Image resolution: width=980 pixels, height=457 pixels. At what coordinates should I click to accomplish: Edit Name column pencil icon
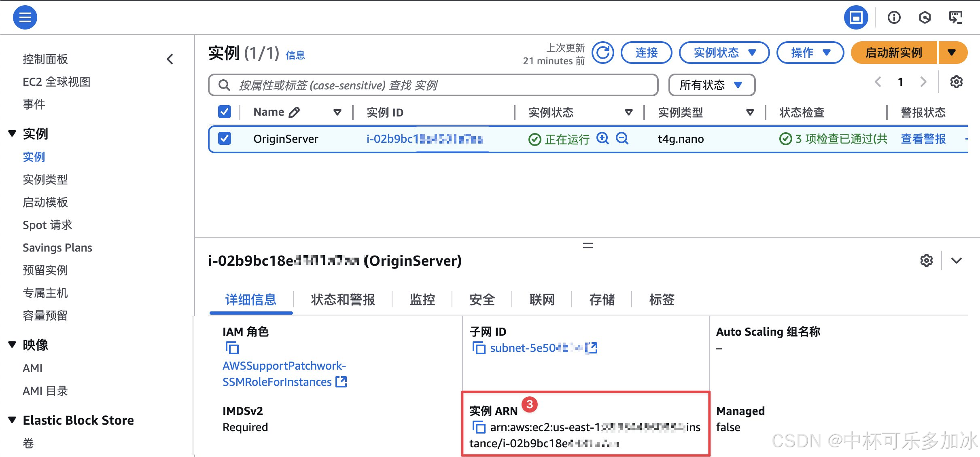[x=294, y=112]
